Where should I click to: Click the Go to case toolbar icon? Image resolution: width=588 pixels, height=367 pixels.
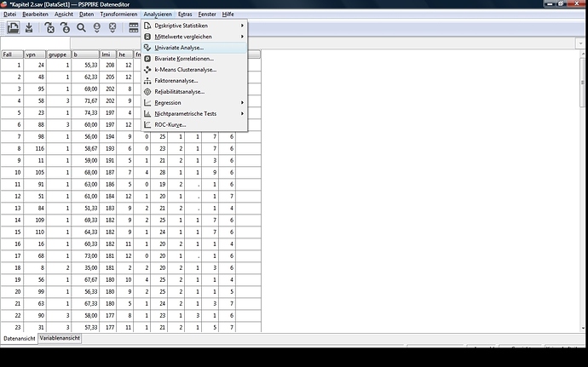[65, 28]
